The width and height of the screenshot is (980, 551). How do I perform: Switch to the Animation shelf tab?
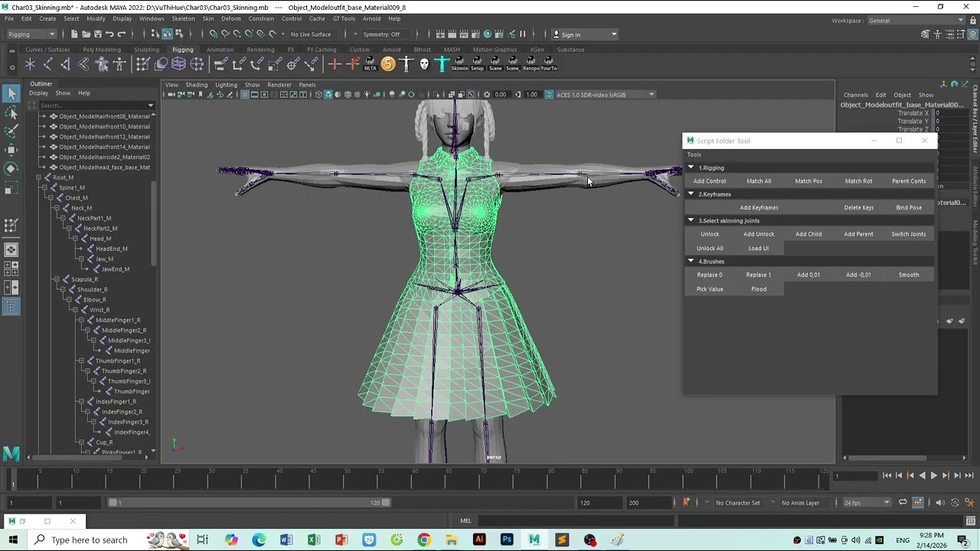pos(220,50)
